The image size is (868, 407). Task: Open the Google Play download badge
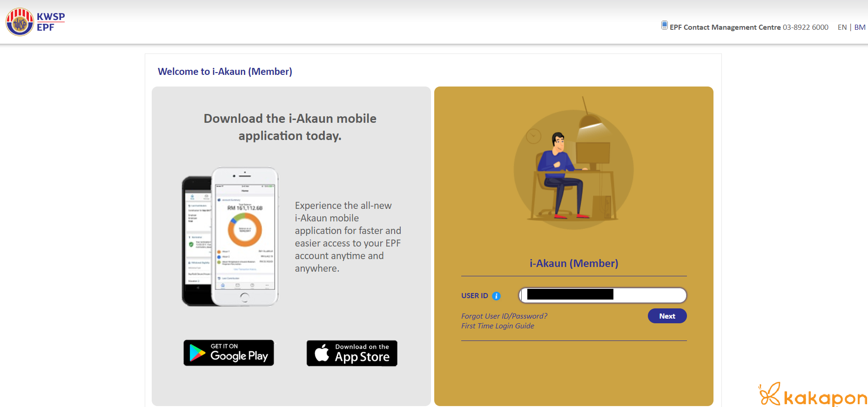[x=229, y=353]
